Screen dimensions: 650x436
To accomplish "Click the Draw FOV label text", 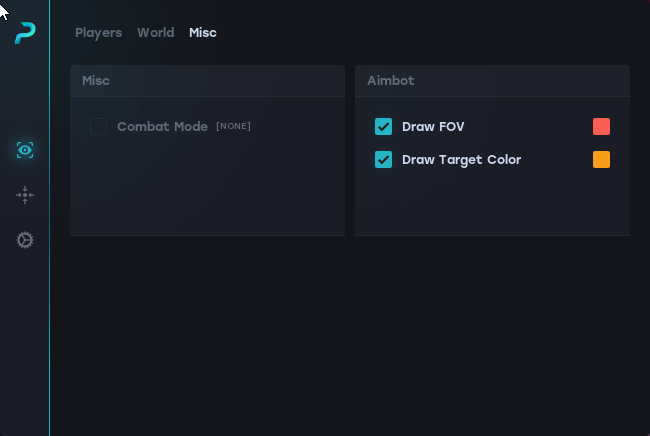I will pos(433,127).
